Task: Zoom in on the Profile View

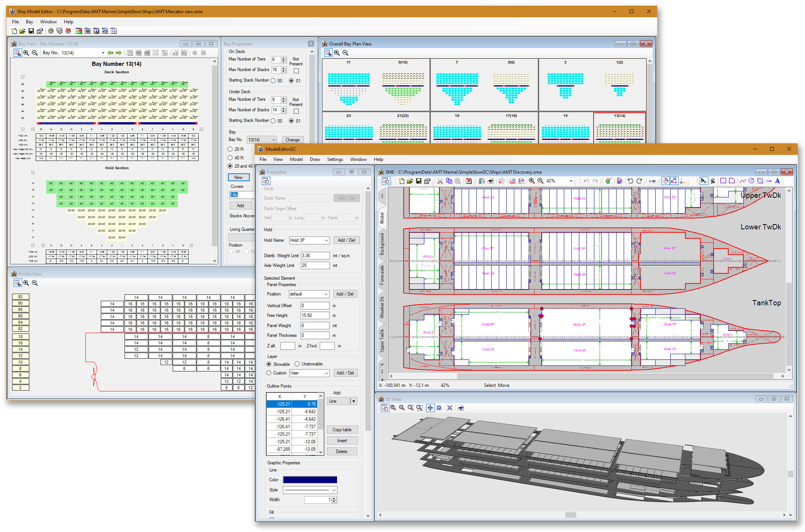Action: point(26,283)
